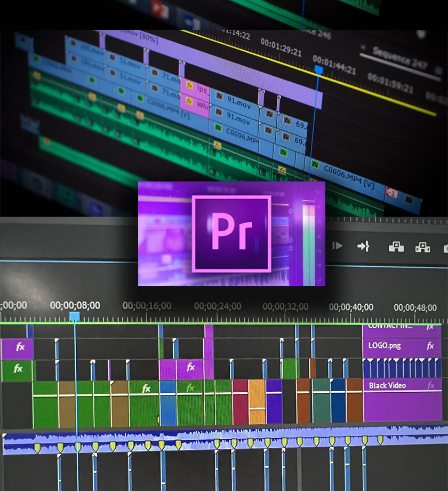Switch to the Sequence 246 tab
This screenshot has width=448, height=491.
320,34
